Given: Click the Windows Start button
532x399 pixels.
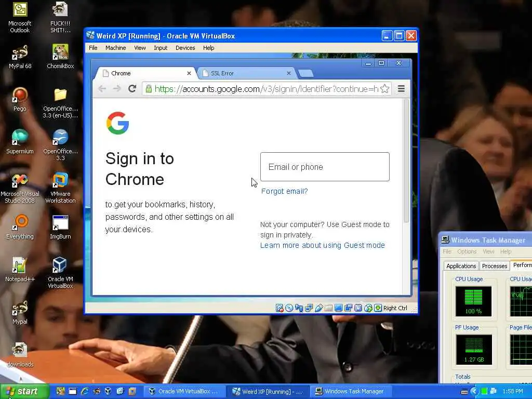Looking at the screenshot, I should [24, 392].
